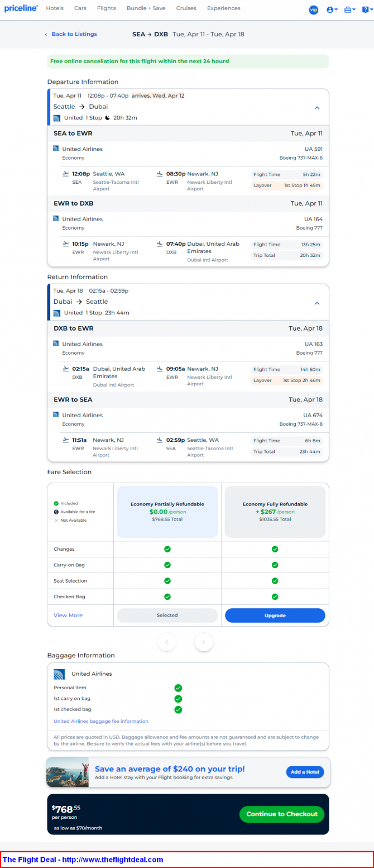The height and width of the screenshot is (868, 374).
Task: Click the hotel promo banner thumbnail
Action: (68, 772)
